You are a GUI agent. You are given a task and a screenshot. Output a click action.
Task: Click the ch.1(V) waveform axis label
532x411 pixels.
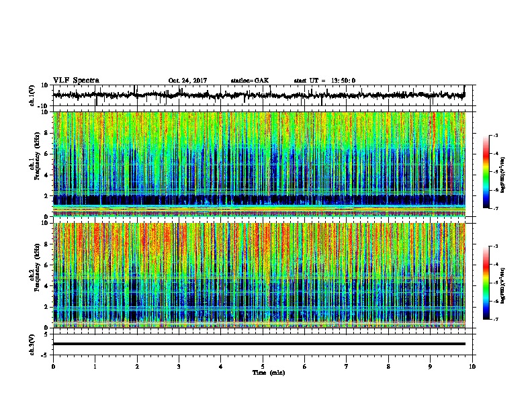(x=32, y=95)
